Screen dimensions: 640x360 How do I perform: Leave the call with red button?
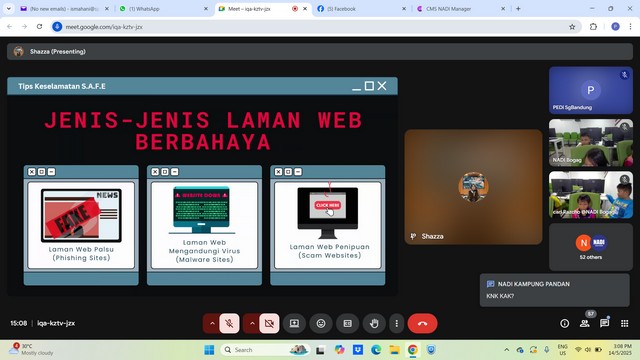coord(422,323)
